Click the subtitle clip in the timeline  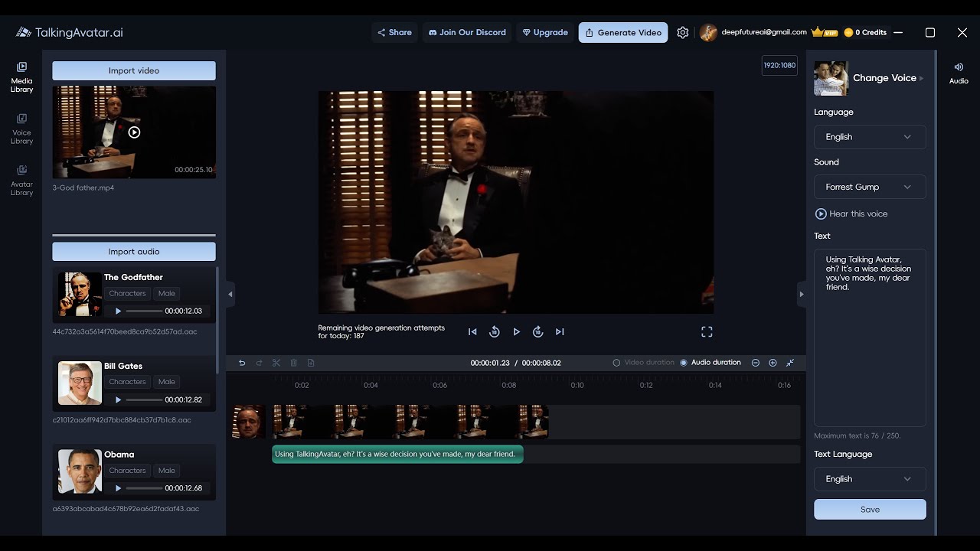click(397, 454)
